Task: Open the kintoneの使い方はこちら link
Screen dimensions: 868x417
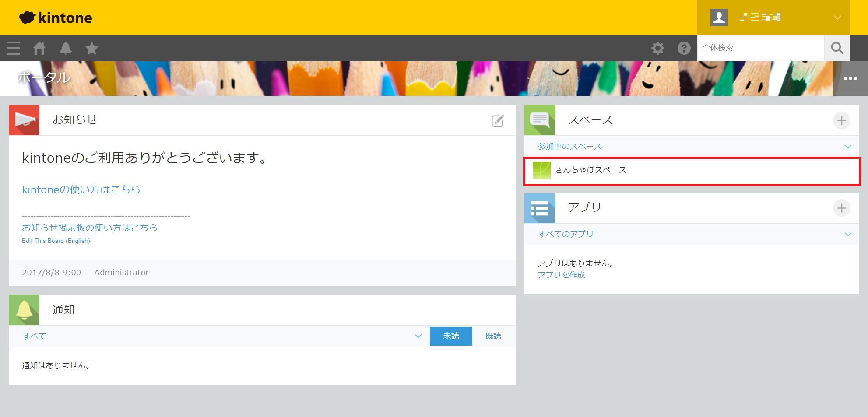Action: [x=81, y=189]
